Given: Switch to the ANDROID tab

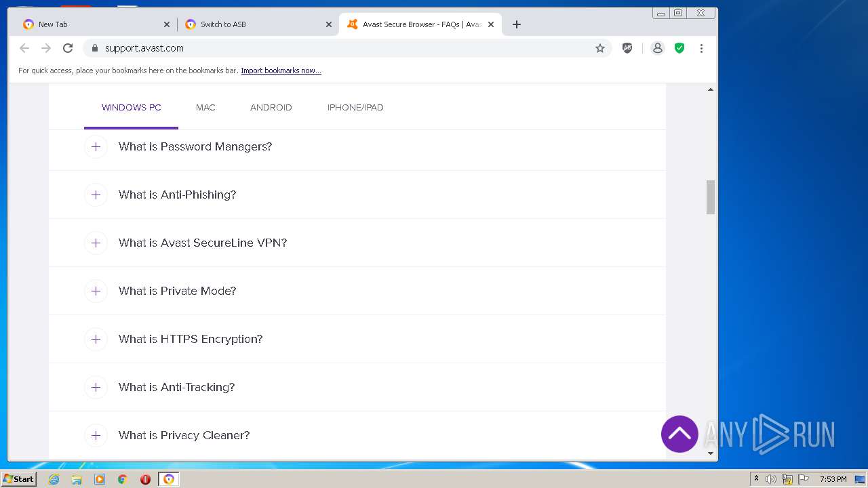Looking at the screenshot, I should point(271,107).
